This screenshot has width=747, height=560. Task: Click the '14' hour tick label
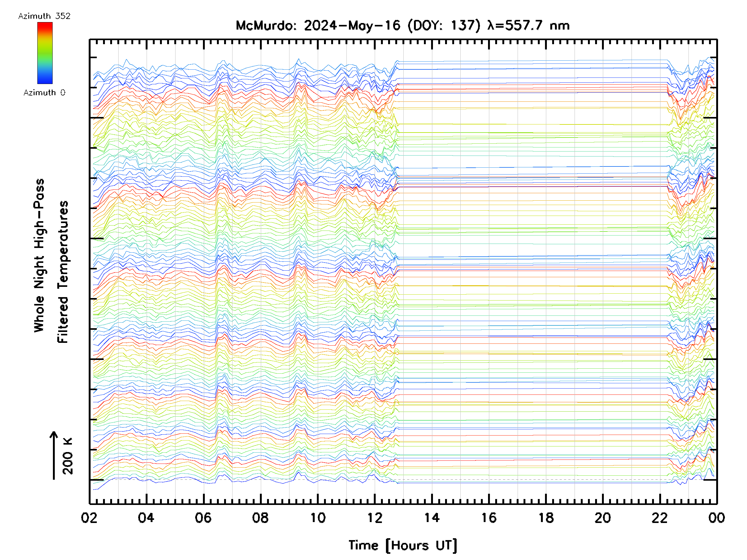432,518
